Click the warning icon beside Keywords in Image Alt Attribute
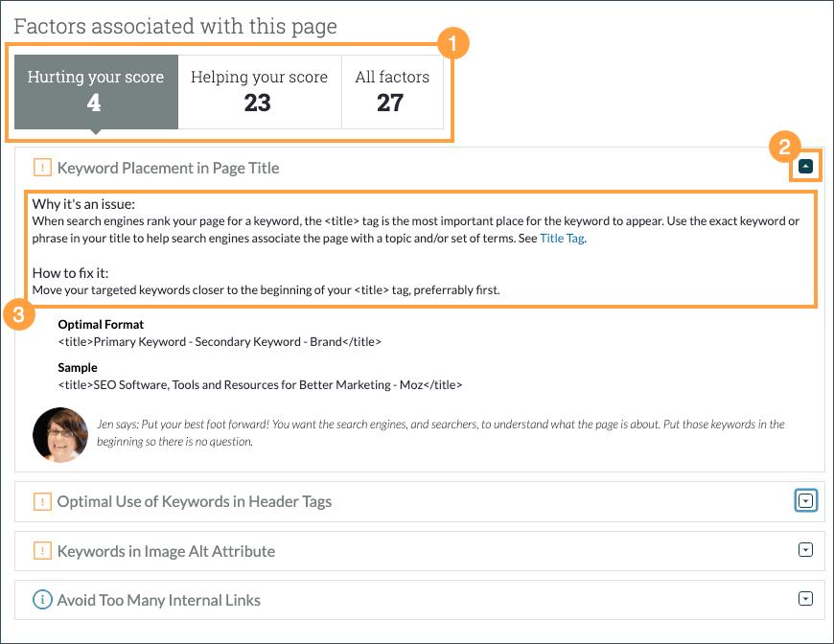 pos(40,551)
